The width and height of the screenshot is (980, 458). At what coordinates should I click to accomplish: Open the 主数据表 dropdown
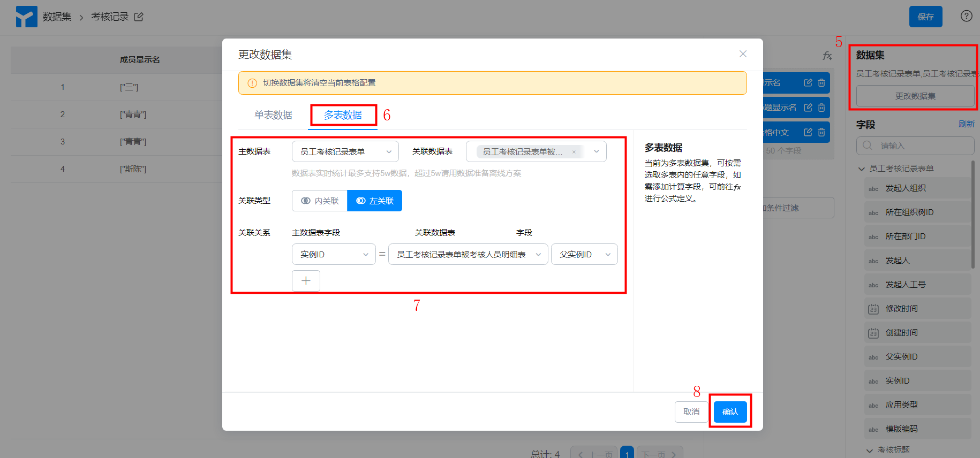click(x=345, y=152)
